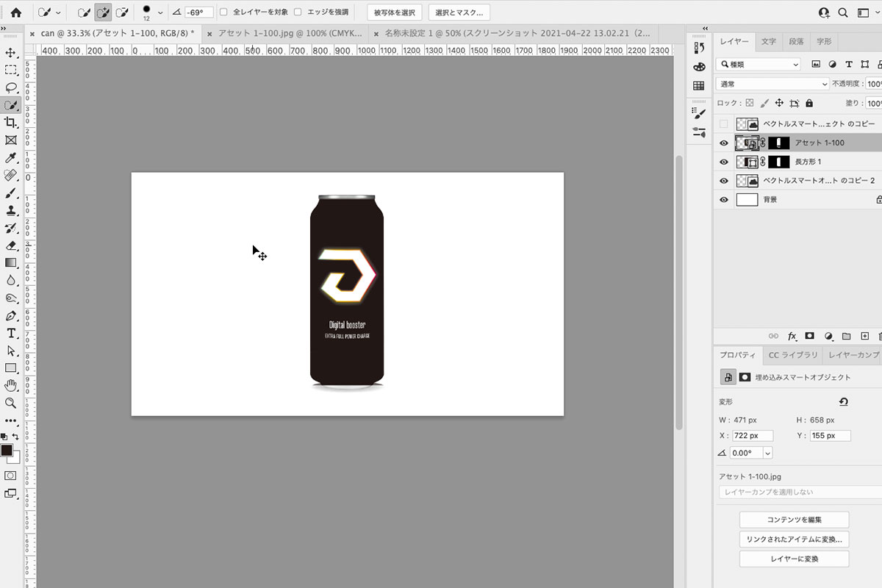Enable 全レイヤーを対象 checkbox
Screen dimensions: 882x588
(224, 12)
